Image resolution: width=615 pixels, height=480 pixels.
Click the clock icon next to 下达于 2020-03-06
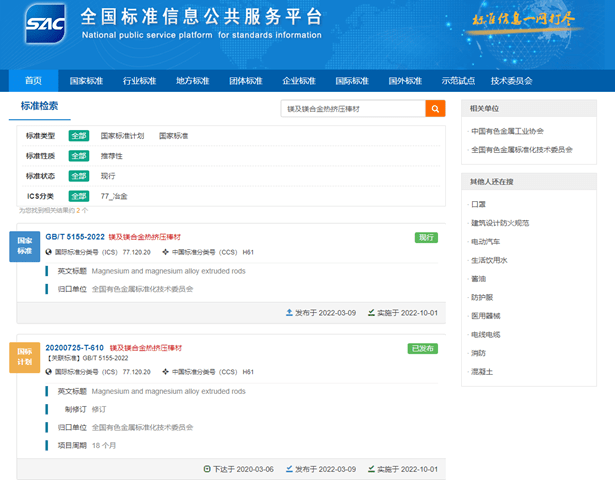[207, 469]
